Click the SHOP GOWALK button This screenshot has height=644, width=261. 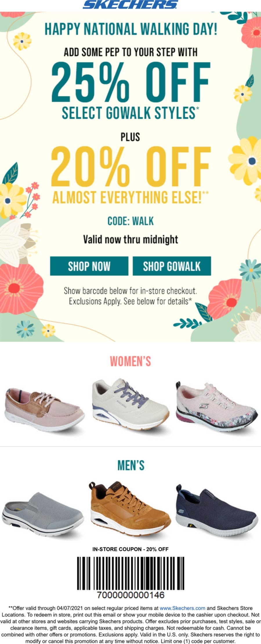coord(172,266)
